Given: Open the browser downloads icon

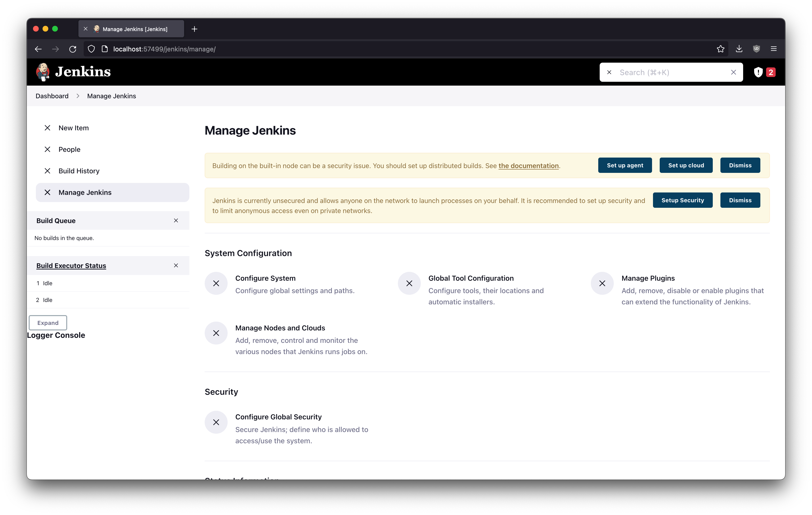Looking at the screenshot, I should tap(739, 49).
